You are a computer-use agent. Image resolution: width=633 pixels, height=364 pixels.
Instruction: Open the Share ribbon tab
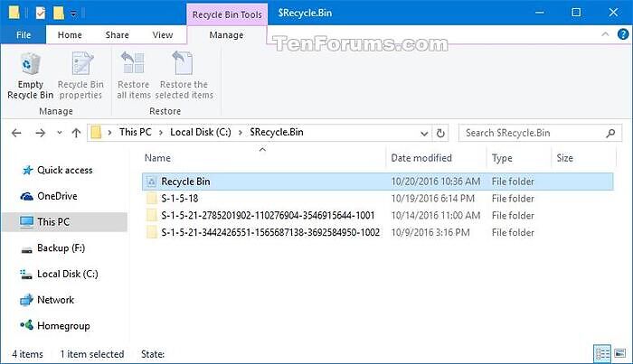117,35
